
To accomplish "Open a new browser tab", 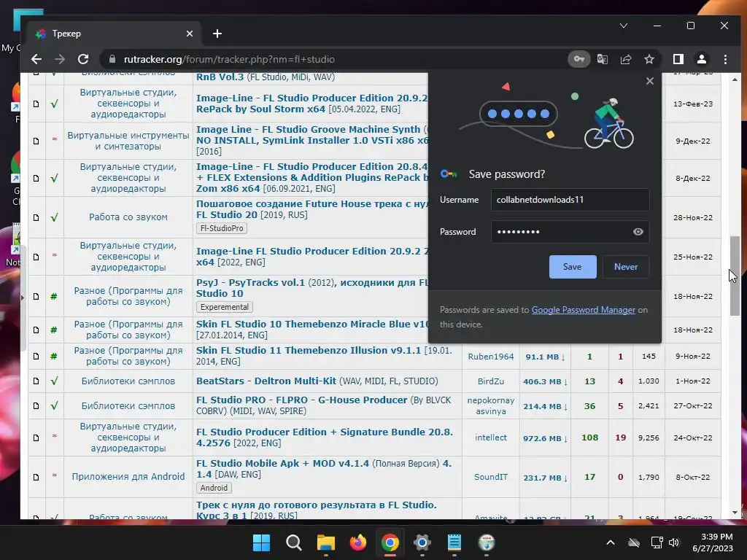I will pos(217,34).
